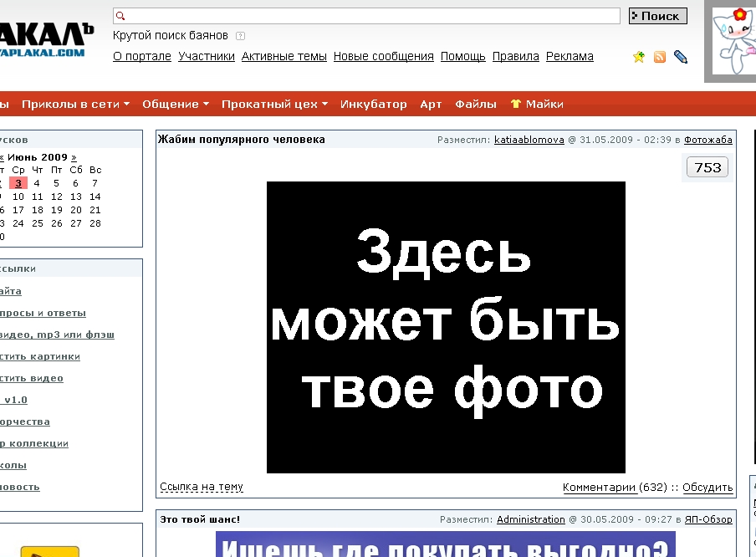Go to Активные темы
The image size is (756, 557).
(x=284, y=56)
